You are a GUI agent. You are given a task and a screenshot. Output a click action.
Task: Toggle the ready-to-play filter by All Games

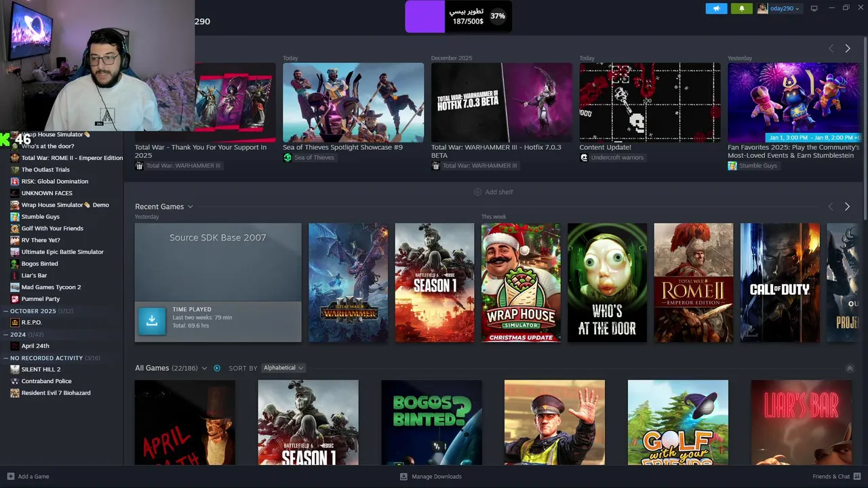click(x=217, y=368)
